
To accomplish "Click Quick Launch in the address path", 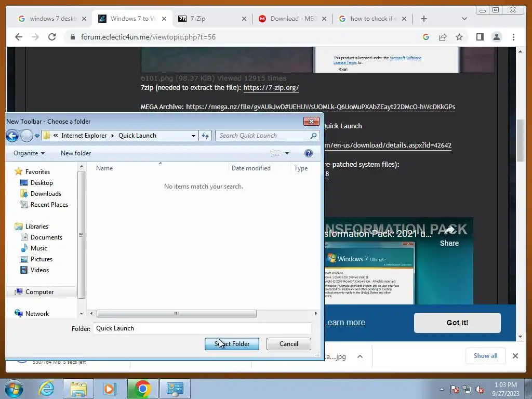I will click(137, 136).
